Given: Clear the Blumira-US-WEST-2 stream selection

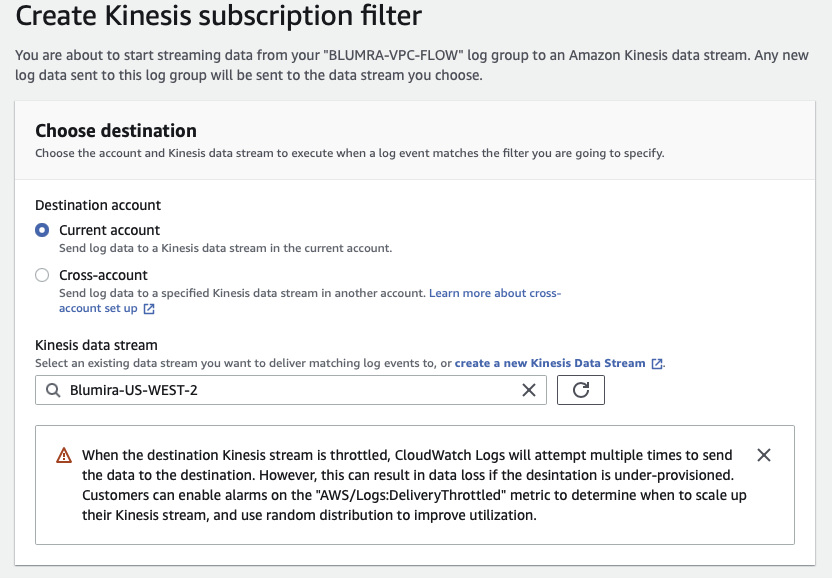Looking at the screenshot, I should 528,390.
